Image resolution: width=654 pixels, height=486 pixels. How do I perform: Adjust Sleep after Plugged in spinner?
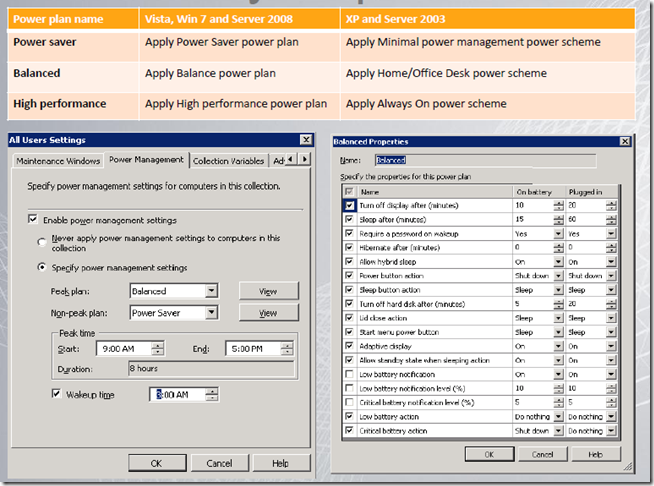(611, 219)
